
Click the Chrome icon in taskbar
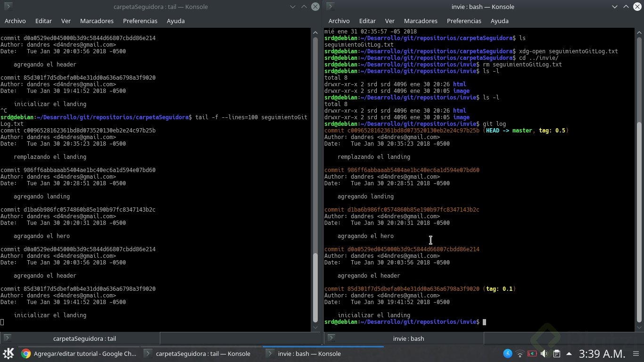[x=26, y=354]
